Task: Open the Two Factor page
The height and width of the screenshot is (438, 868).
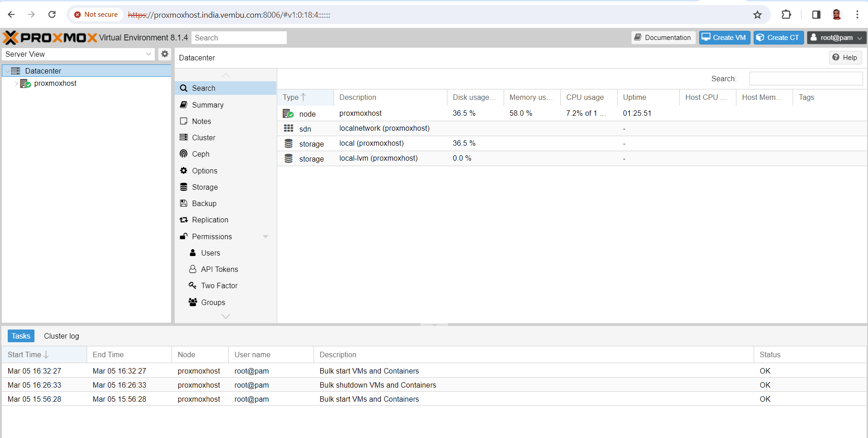Action: [226, 285]
